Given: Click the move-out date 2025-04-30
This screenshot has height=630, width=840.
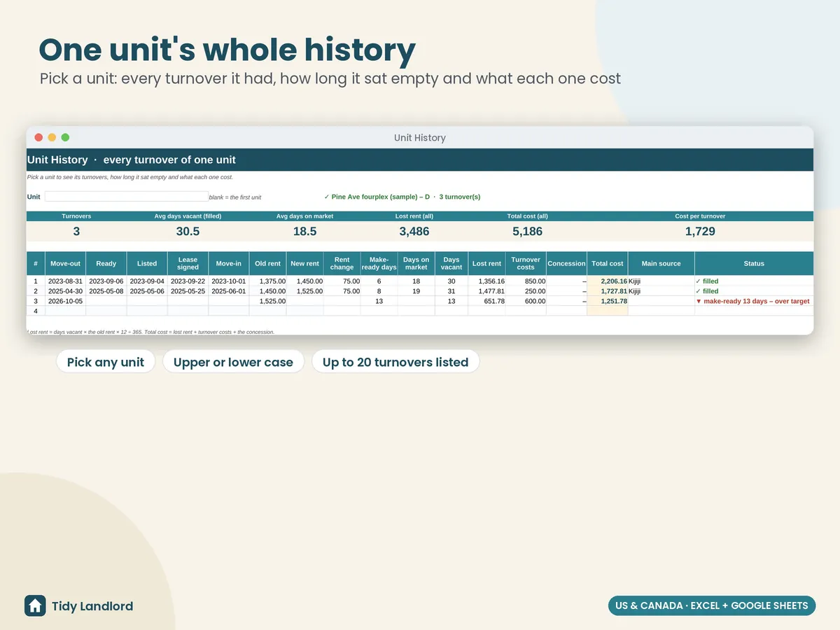Looking at the screenshot, I should [66, 291].
